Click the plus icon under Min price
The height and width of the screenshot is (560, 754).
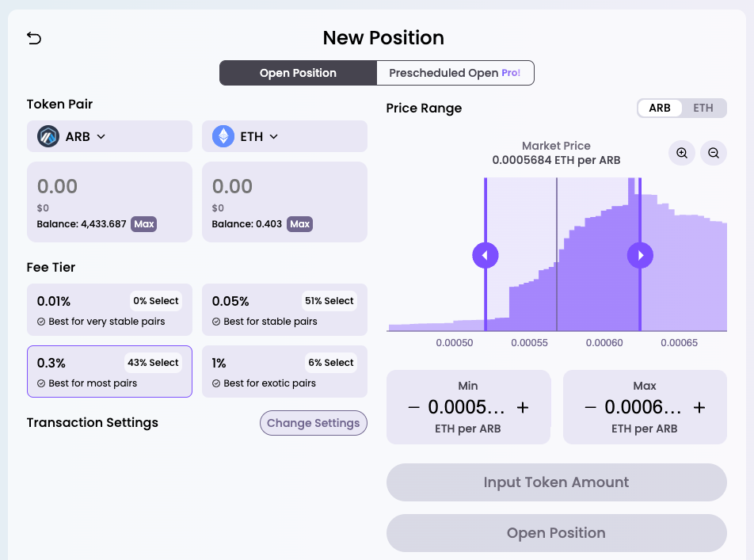[x=523, y=407]
